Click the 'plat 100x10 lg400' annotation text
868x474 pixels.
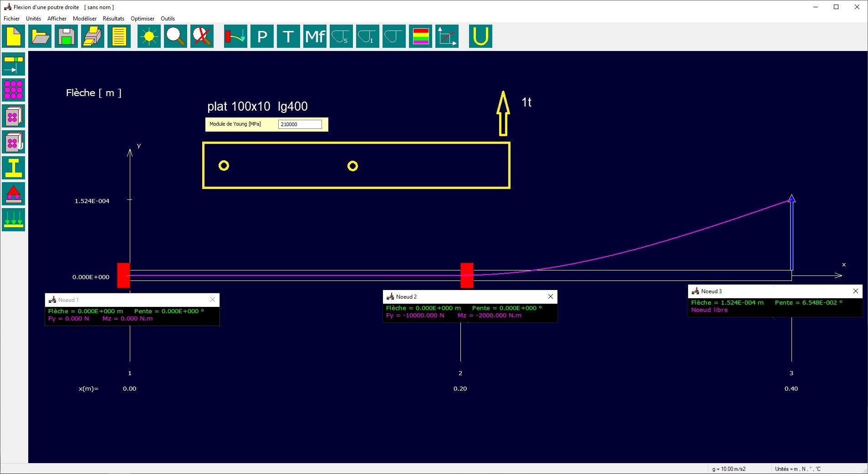(258, 107)
